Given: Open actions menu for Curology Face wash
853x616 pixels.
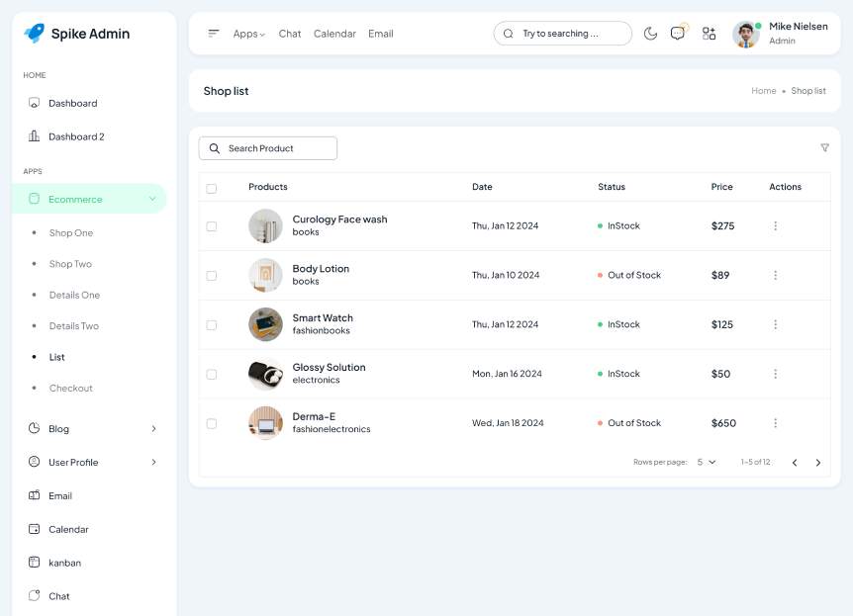Looking at the screenshot, I should click(775, 226).
